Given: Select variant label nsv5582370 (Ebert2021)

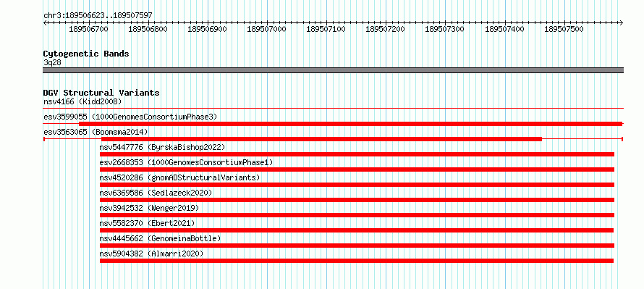Looking at the screenshot, I should (x=147, y=223).
